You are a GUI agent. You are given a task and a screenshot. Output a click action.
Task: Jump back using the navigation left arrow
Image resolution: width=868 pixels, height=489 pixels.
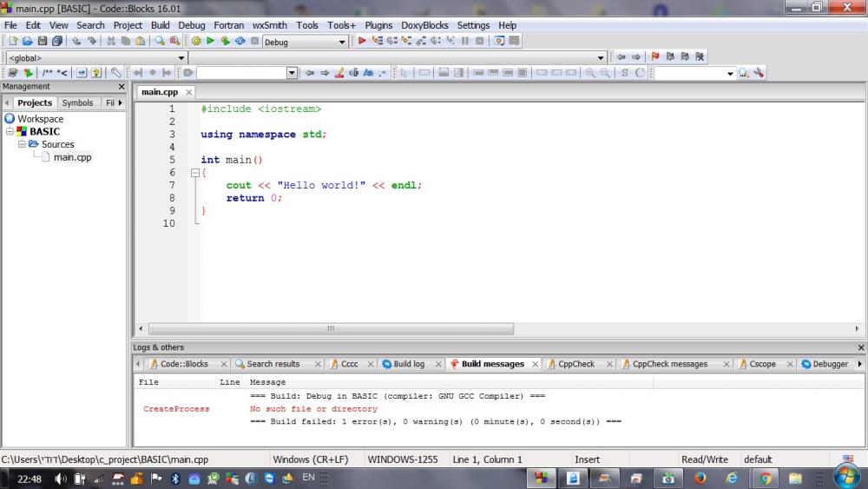(x=621, y=56)
